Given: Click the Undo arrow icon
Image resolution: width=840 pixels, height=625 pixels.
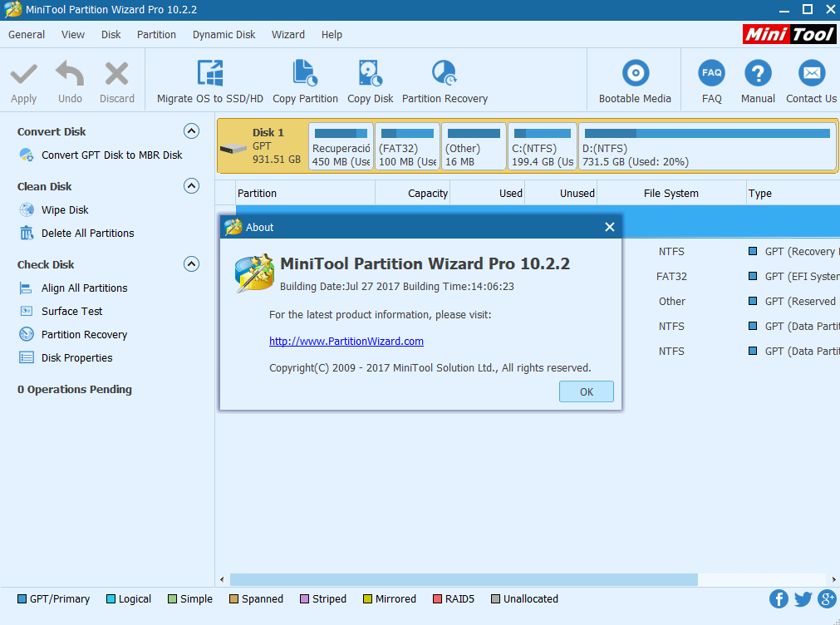Looking at the screenshot, I should (x=70, y=73).
